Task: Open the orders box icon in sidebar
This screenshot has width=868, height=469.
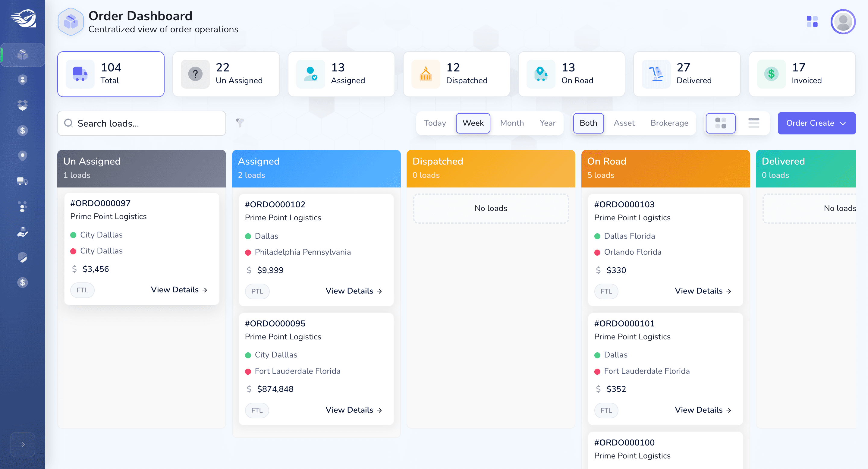Action: tap(23, 55)
